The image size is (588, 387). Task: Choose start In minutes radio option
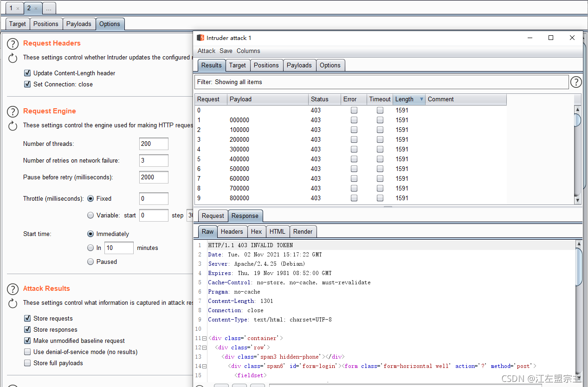coord(90,248)
